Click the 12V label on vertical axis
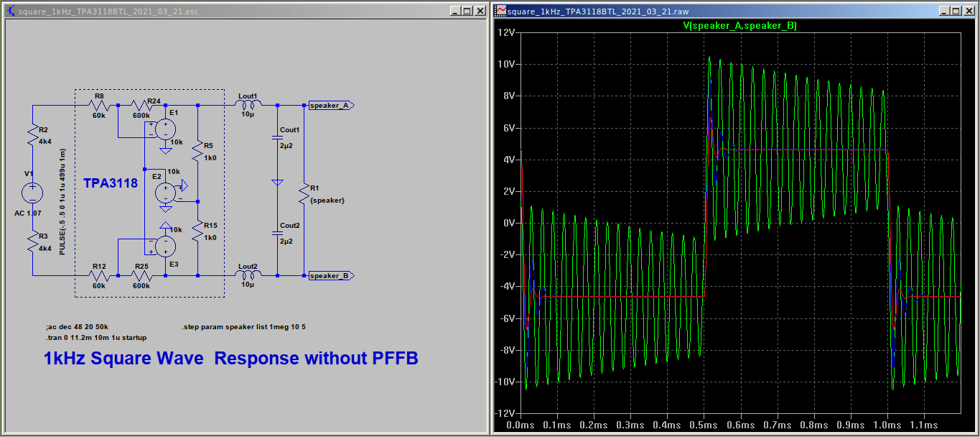The width and height of the screenshot is (980, 437). pos(506,32)
